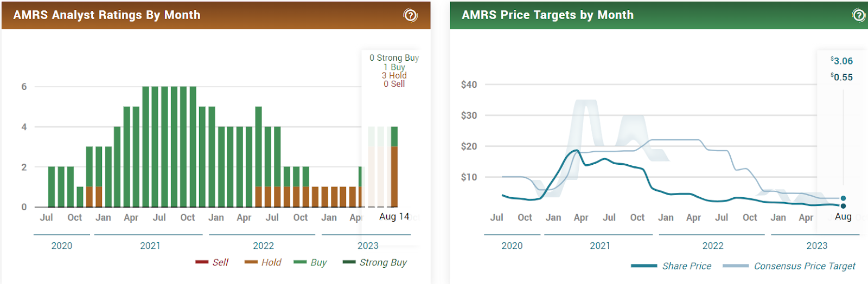The height and width of the screenshot is (284, 868).
Task: Click the '0 Strong Buy' tooltip line
Action: point(394,57)
